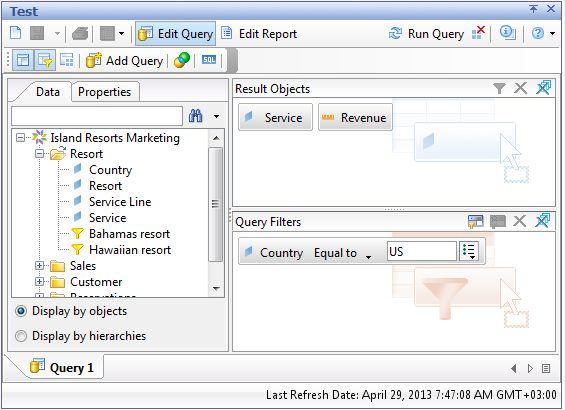This screenshot has height=410, width=565.
Task: Click the Query Filters remove X icon
Action: (x=520, y=221)
